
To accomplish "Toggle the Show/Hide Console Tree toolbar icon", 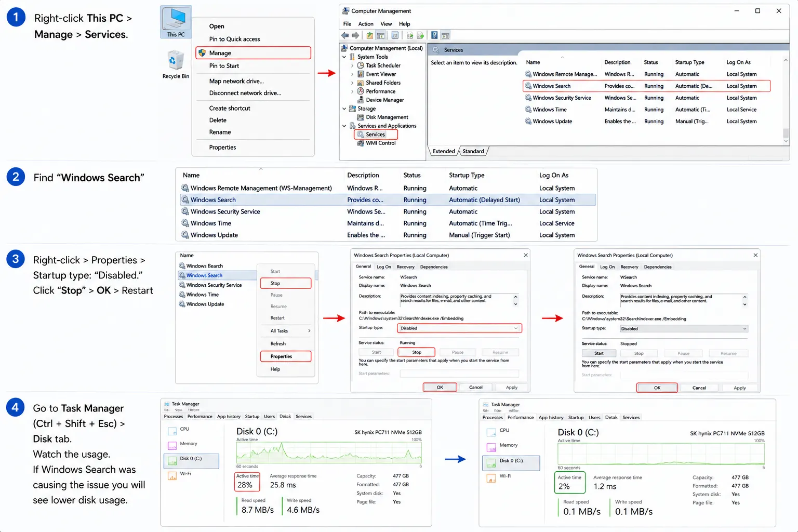I will (x=381, y=35).
